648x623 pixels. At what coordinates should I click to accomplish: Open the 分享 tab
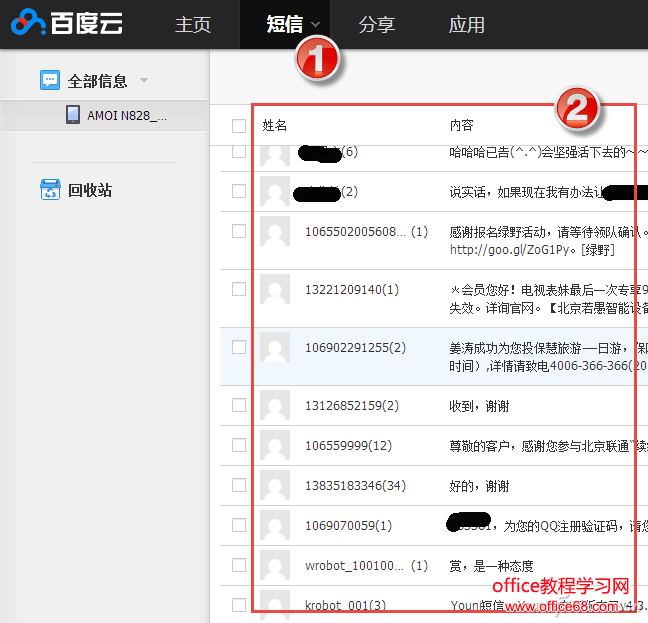(x=376, y=24)
